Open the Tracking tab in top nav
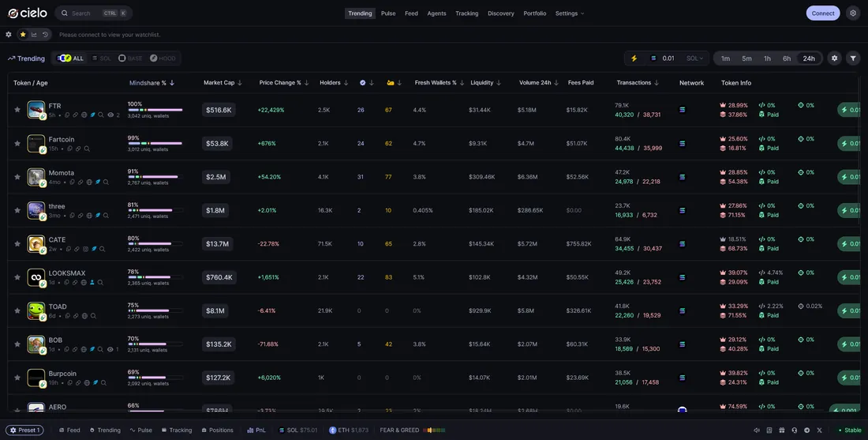The image size is (868, 440). coord(466,13)
